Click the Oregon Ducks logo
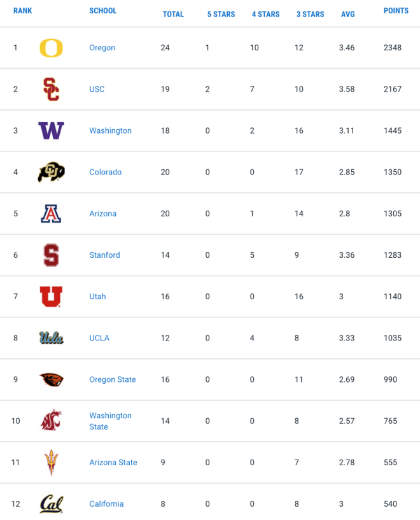 (51, 48)
